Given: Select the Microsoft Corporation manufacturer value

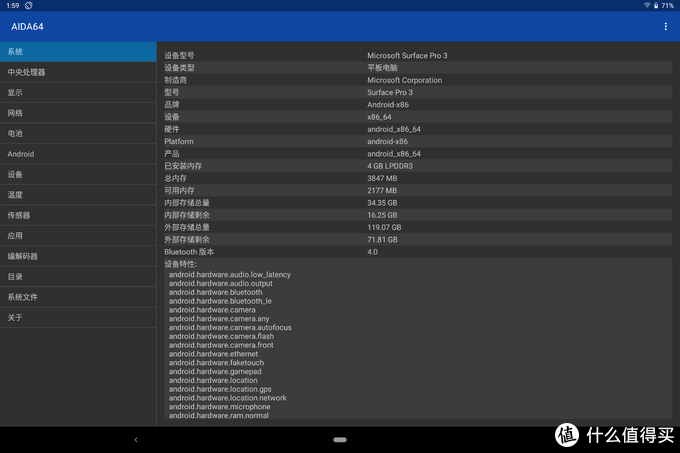Looking at the screenshot, I should [404, 80].
